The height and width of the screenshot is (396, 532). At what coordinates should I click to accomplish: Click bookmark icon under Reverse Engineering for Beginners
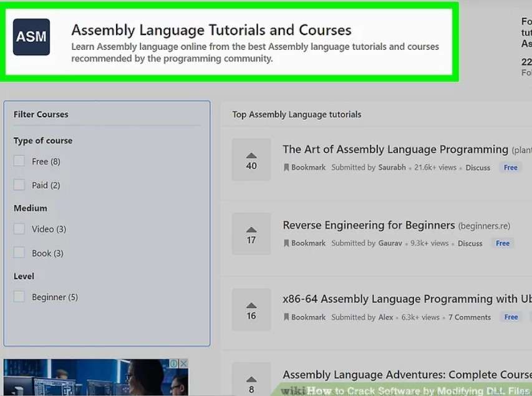pyautogui.click(x=286, y=243)
